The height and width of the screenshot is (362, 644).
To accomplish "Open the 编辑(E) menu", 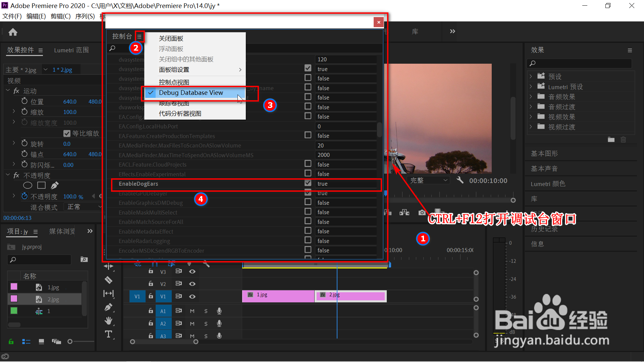I will click(x=36, y=16).
